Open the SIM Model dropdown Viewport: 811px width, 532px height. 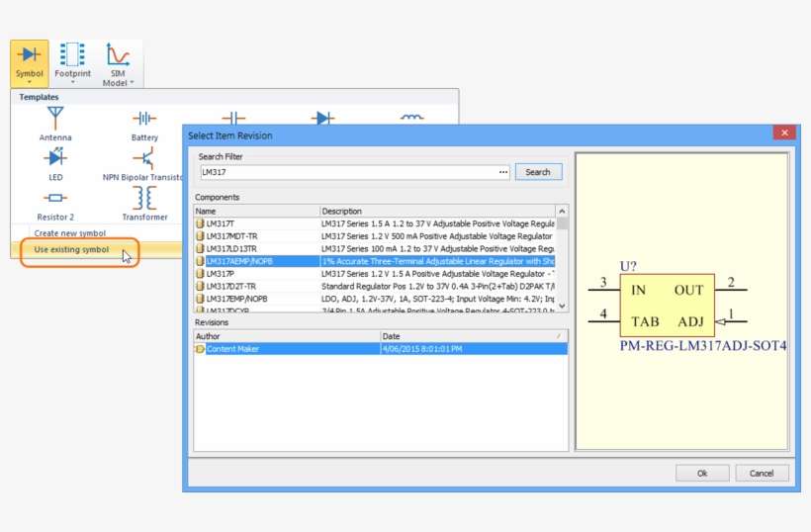(118, 63)
